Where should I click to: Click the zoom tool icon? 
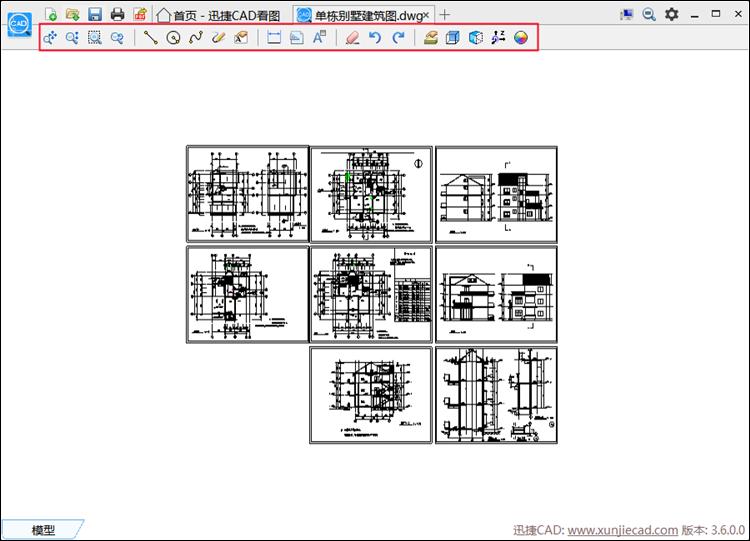coord(72,37)
